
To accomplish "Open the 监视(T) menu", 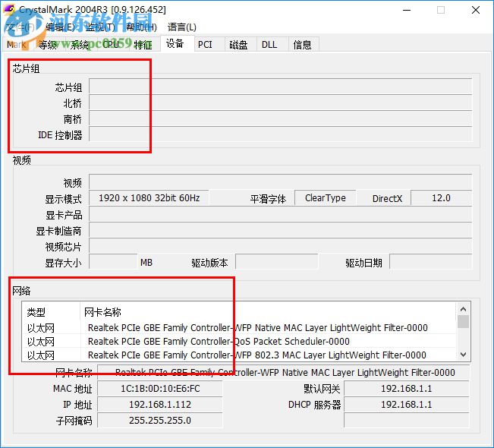I will pyautogui.click(x=101, y=27).
